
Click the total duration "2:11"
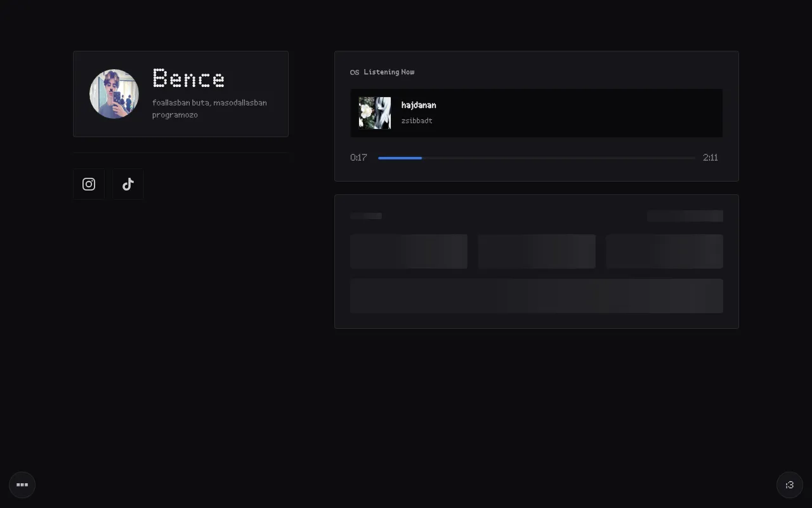tap(710, 157)
